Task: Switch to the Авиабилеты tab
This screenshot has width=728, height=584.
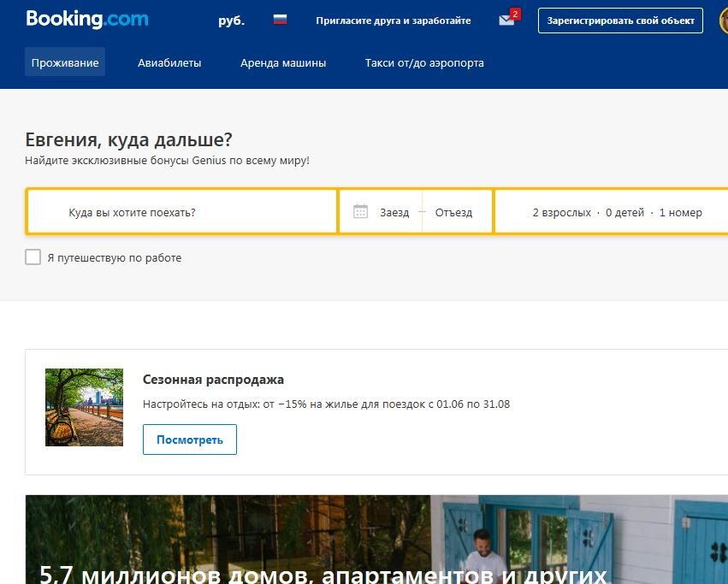Action: tap(169, 62)
